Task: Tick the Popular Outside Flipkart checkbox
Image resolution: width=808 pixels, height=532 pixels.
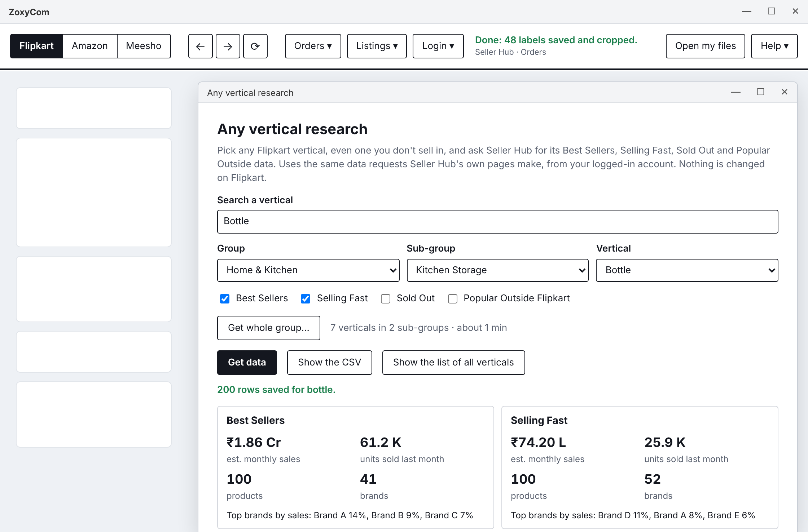Action: click(453, 299)
